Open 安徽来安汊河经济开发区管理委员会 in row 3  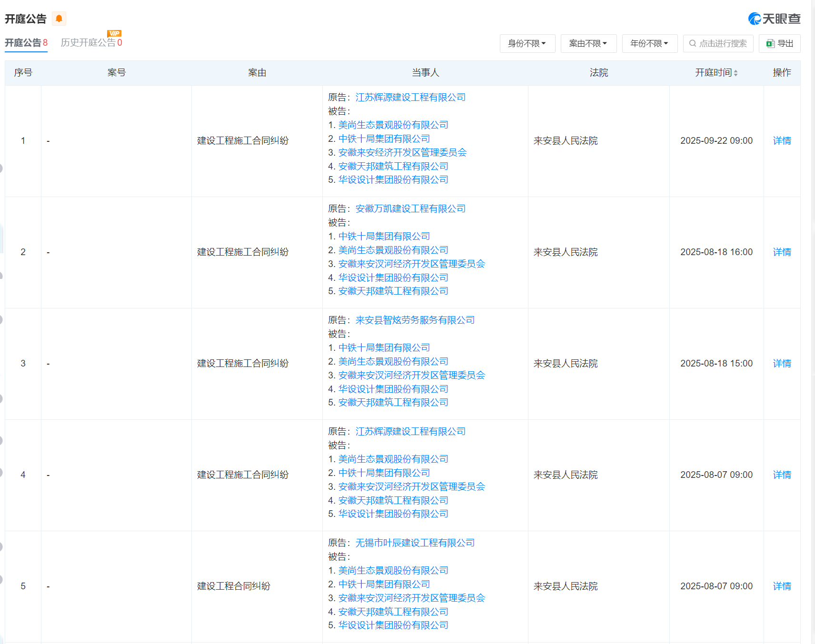(412, 376)
